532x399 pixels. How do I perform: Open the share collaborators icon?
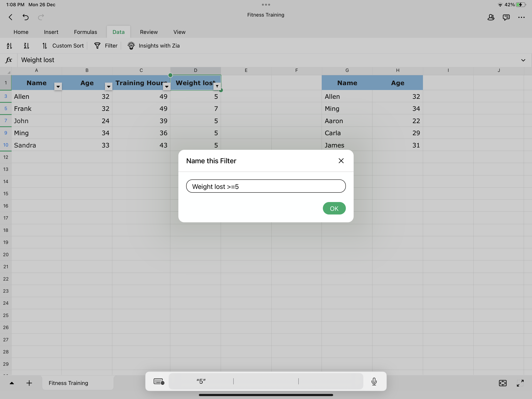pyautogui.click(x=491, y=17)
